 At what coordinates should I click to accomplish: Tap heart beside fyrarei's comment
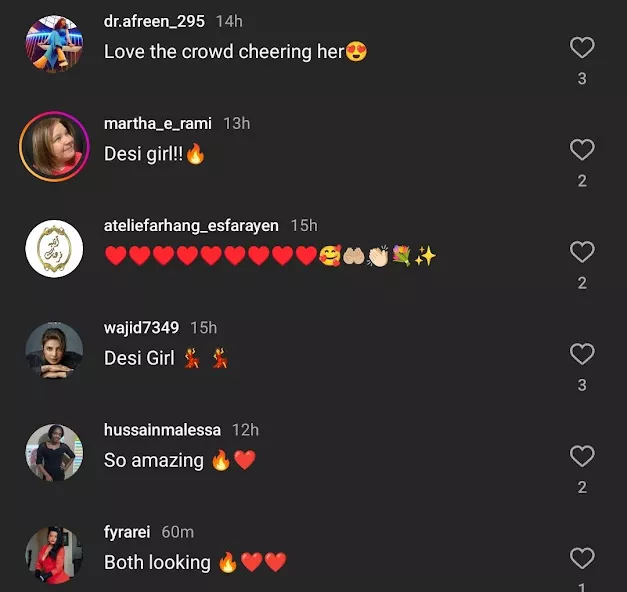[581, 558]
